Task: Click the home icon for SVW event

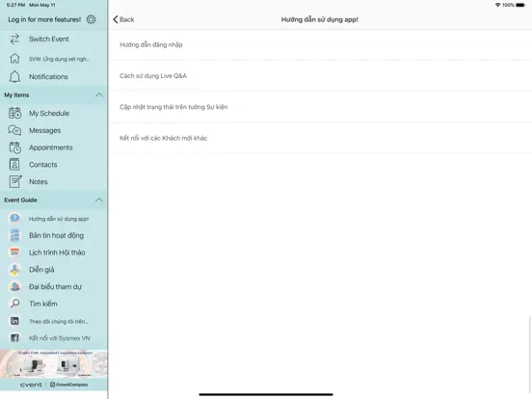Action: pyautogui.click(x=14, y=59)
